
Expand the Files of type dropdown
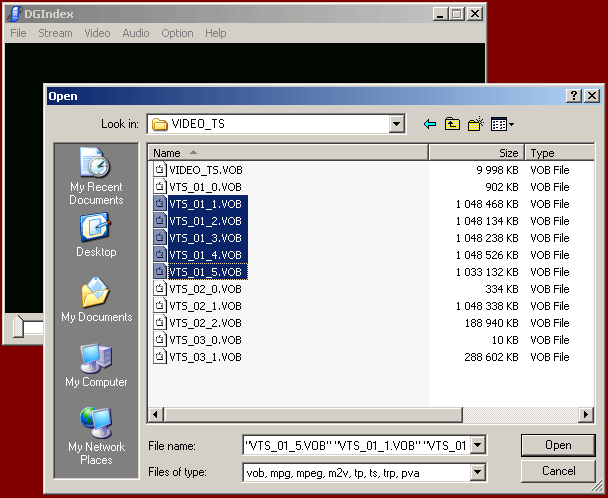coord(478,473)
